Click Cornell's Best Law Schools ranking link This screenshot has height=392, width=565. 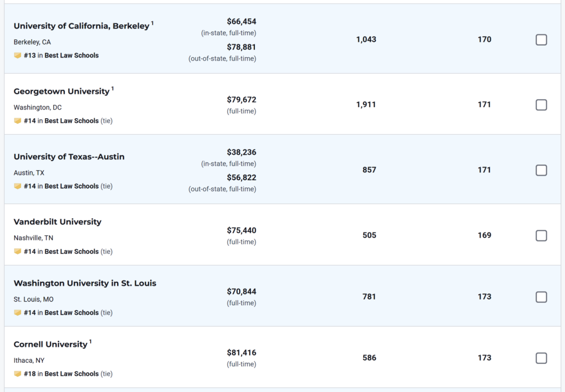tap(71, 374)
